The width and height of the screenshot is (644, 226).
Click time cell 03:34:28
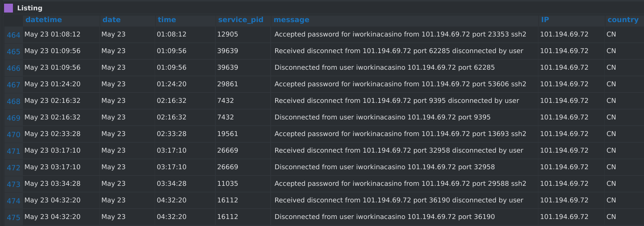pos(171,184)
